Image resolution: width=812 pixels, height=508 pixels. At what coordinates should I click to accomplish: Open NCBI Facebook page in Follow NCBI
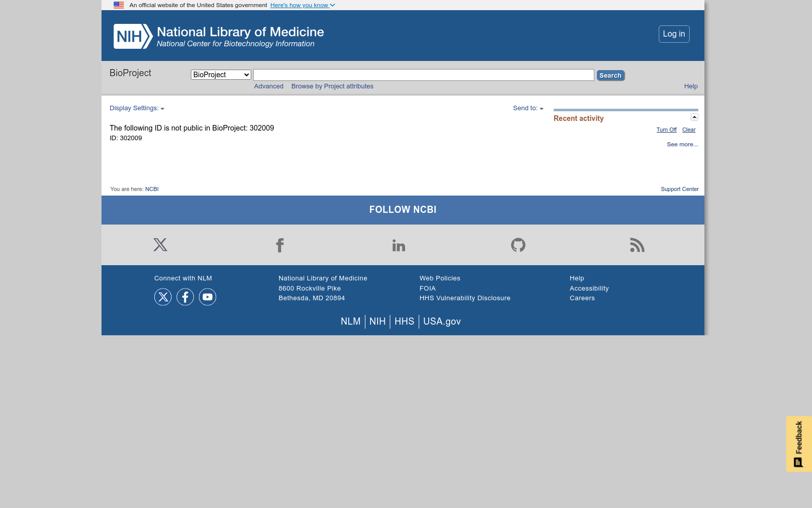[x=280, y=245]
